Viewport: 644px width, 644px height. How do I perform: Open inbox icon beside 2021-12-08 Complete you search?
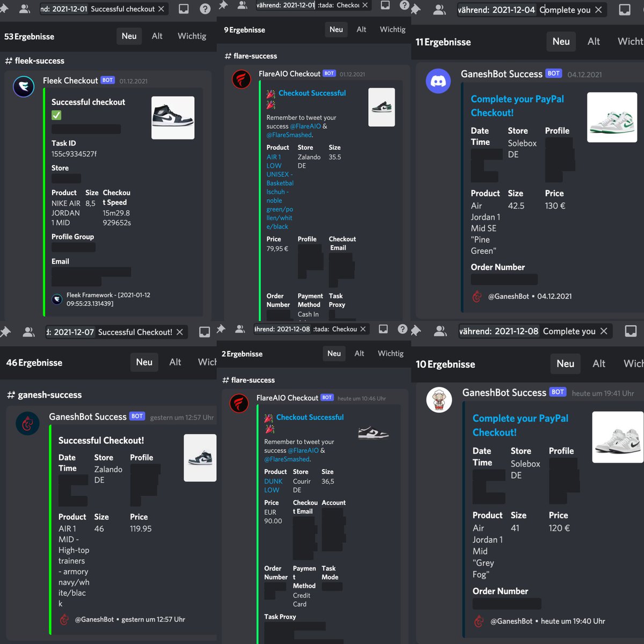point(631,331)
